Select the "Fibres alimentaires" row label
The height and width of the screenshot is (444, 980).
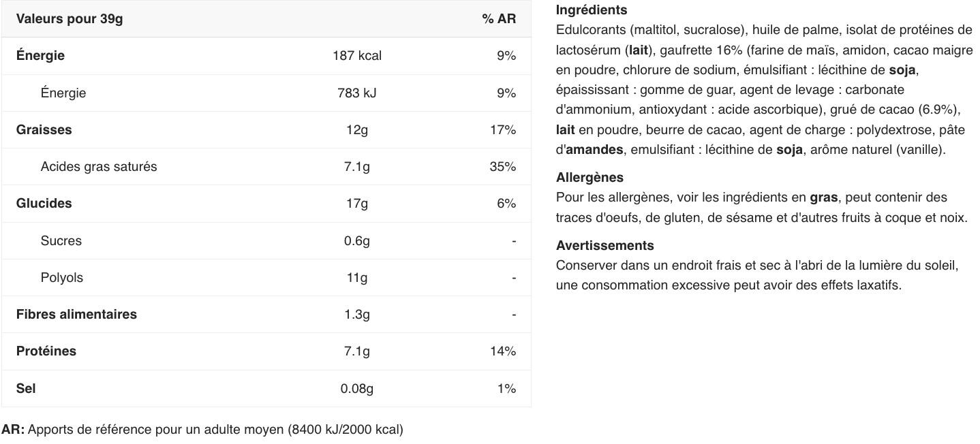click(76, 315)
